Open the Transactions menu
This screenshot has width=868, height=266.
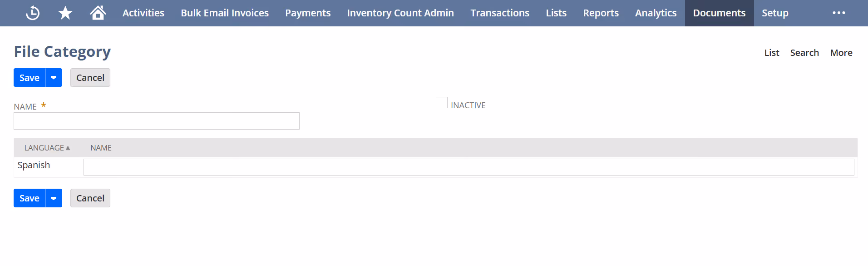(500, 13)
